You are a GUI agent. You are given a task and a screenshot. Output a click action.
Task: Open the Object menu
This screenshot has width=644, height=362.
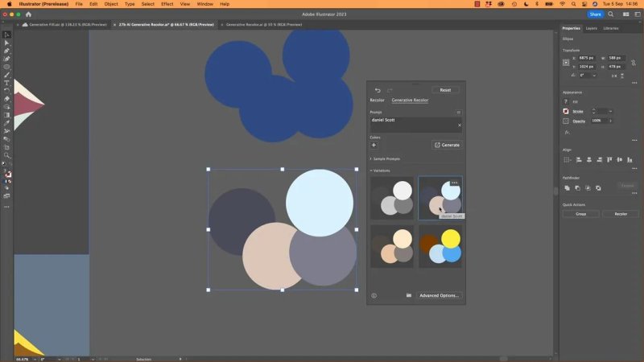111,4
